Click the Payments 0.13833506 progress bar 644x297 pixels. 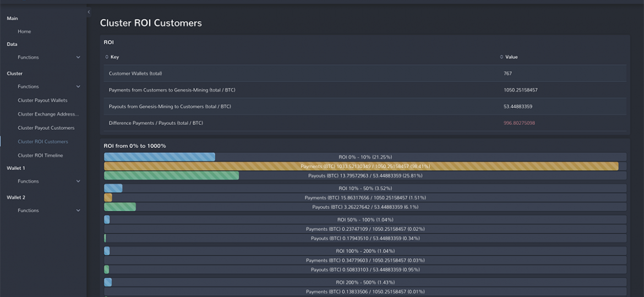point(365,291)
